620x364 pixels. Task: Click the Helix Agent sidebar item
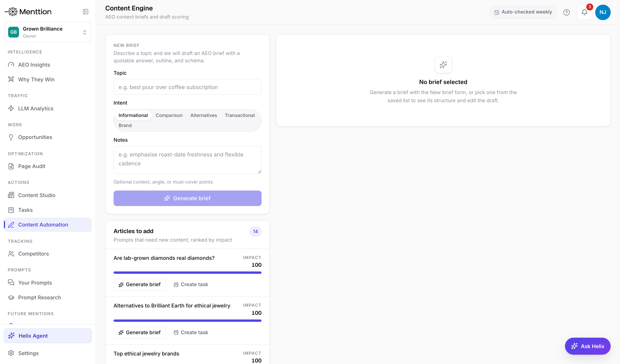tap(48, 336)
